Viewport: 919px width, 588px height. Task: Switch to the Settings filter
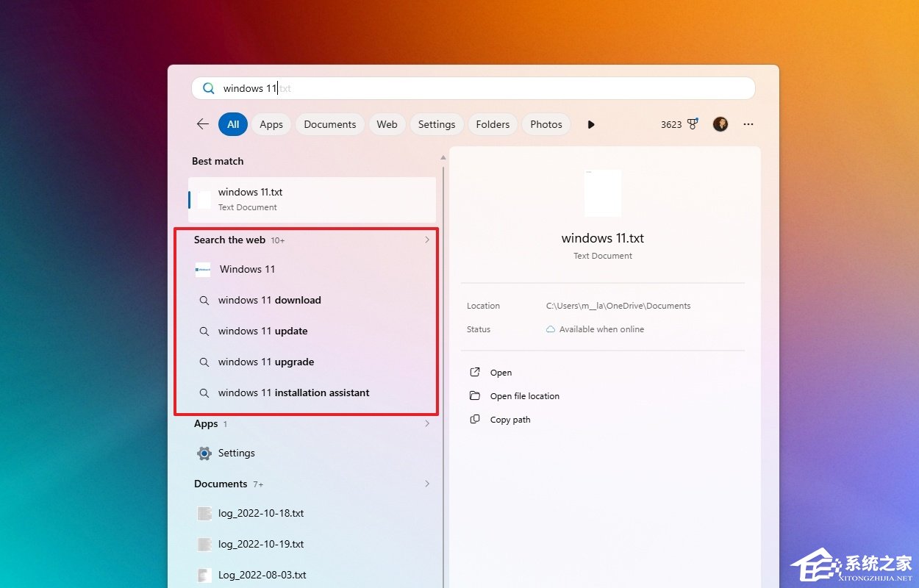tap(437, 124)
